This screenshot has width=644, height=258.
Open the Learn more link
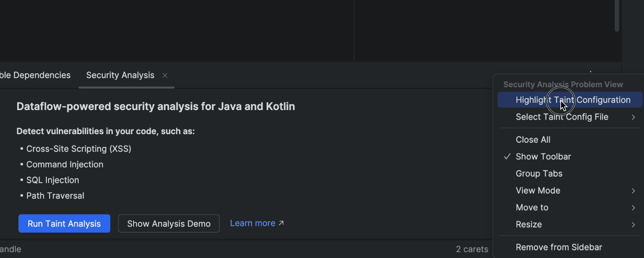pos(252,223)
